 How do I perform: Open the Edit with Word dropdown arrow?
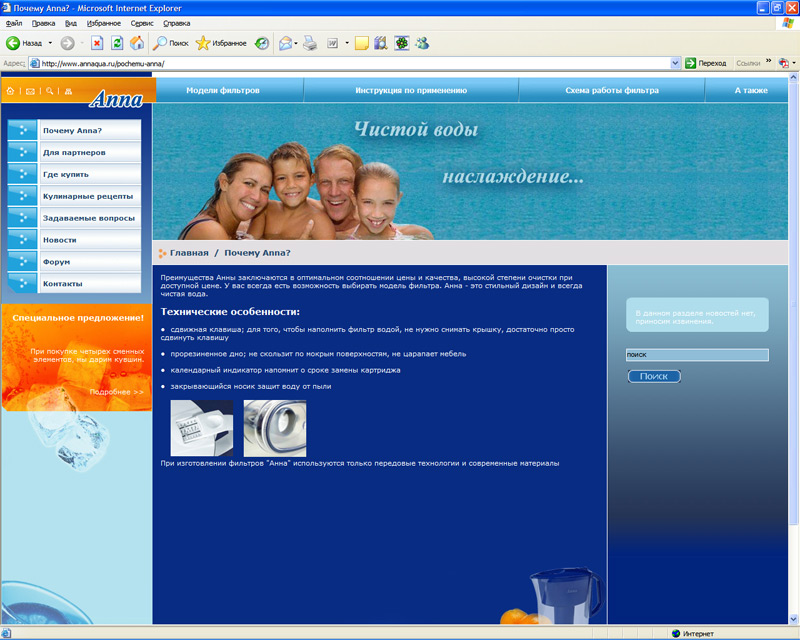click(347, 43)
